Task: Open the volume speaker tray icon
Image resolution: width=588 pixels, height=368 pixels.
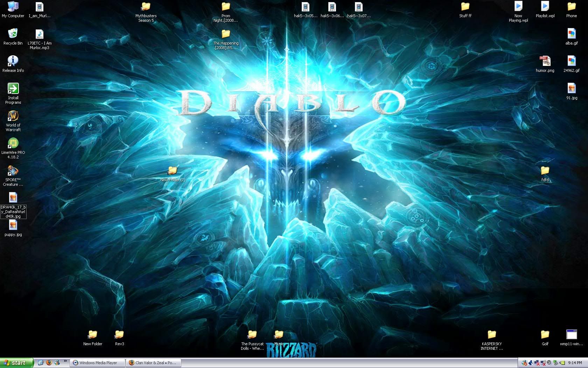Action: (x=549, y=363)
